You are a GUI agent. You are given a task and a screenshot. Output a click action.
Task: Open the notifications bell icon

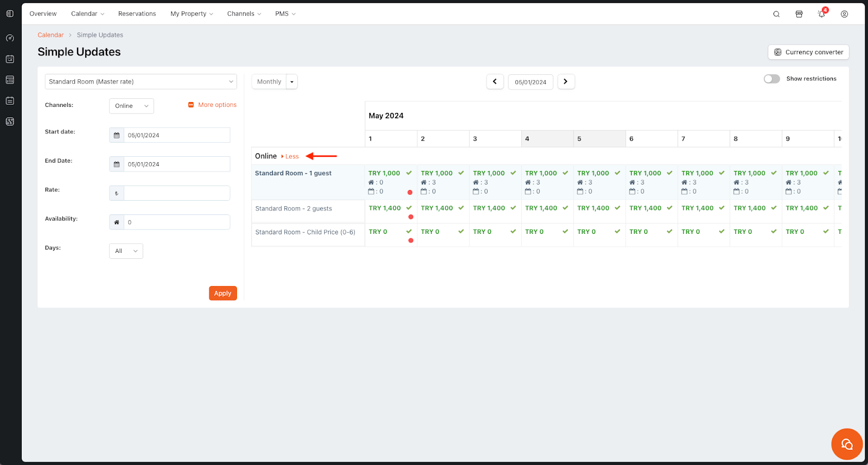click(821, 14)
